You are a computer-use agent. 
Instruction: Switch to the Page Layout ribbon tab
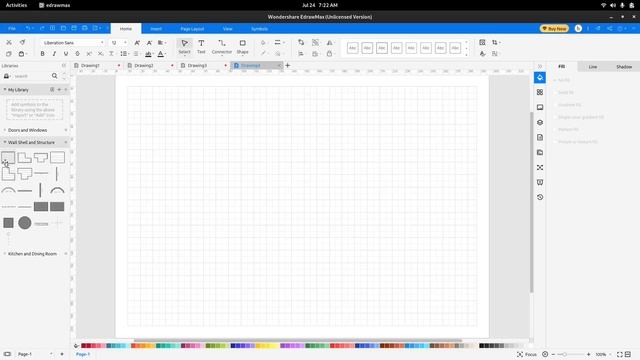[192, 29]
